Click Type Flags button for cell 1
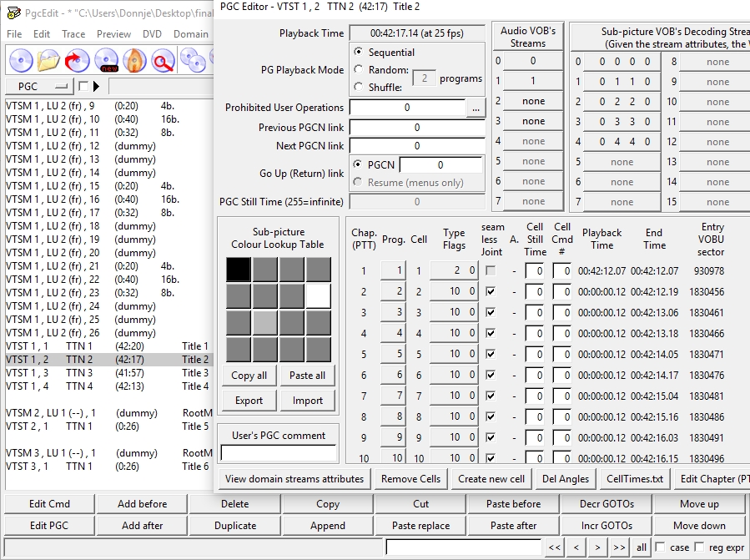Screen dimensions: 750x560 454,271
